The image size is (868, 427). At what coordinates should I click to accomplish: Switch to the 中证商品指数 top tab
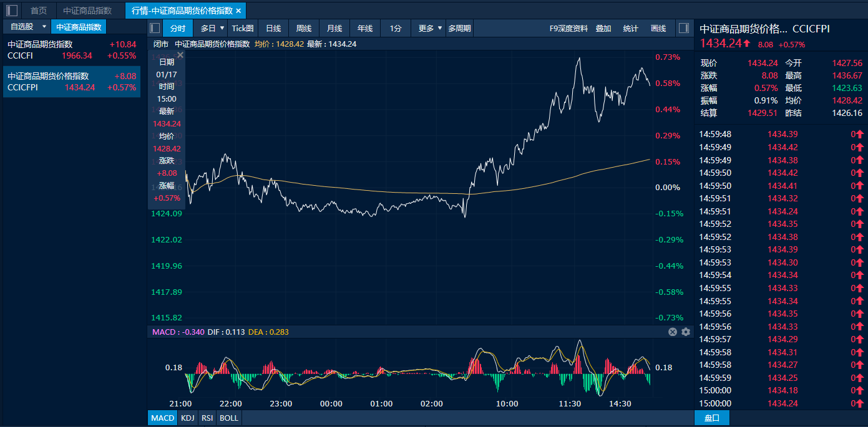click(x=87, y=11)
